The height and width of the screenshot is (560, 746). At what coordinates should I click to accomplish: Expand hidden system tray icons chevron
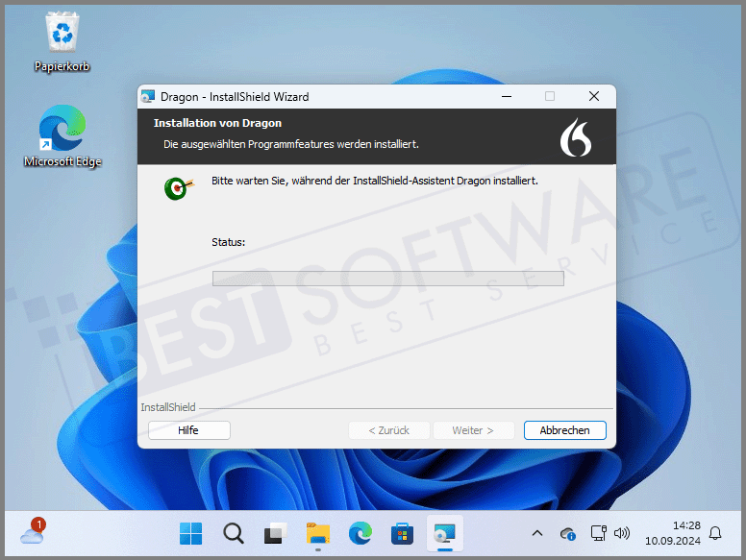pyautogui.click(x=537, y=533)
